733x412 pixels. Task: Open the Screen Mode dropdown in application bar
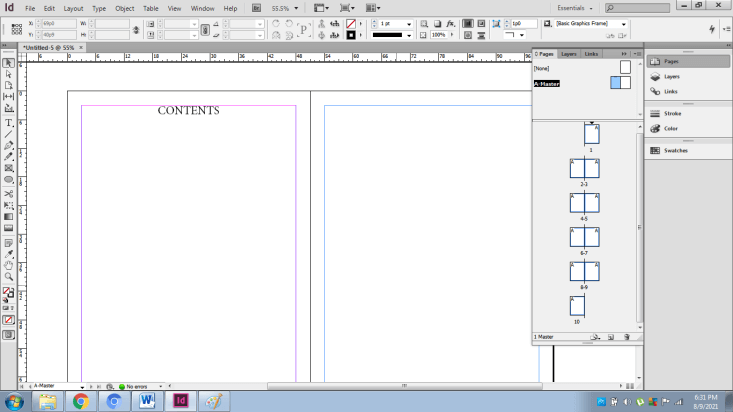tap(347, 8)
